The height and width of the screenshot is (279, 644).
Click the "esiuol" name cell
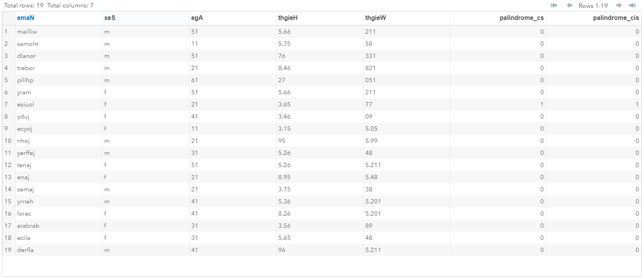pos(26,104)
